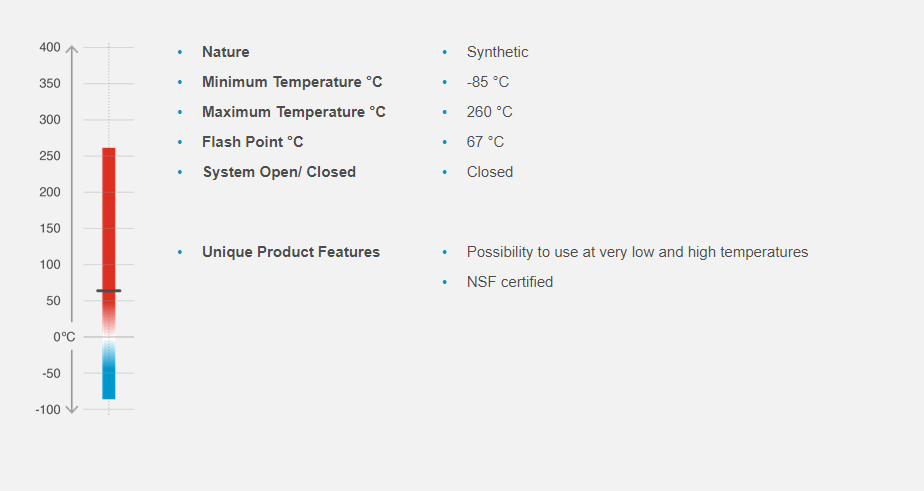The width and height of the screenshot is (924, 491).
Task: Click the 67 °C flash point value
Action: [485, 142]
